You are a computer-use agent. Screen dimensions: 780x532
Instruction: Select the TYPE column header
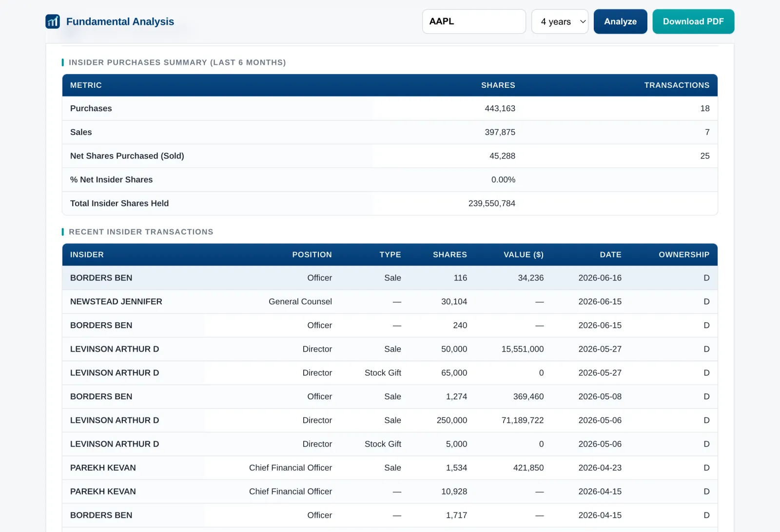(390, 255)
